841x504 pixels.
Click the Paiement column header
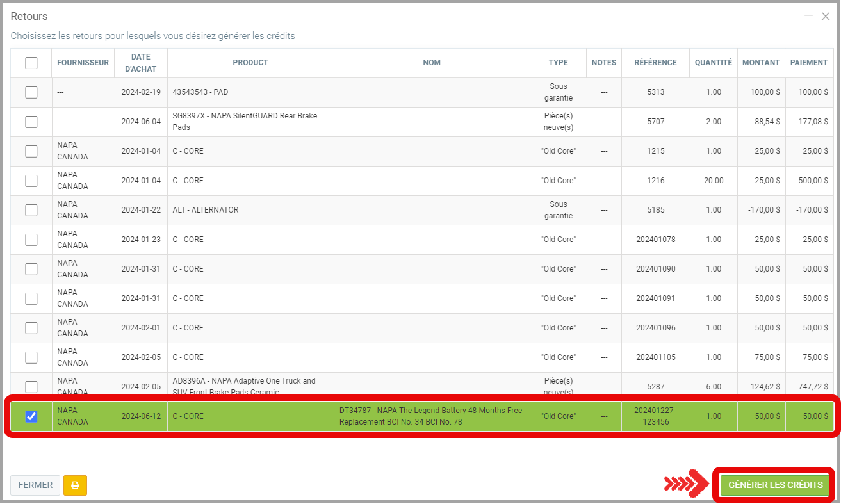[809, 63]
